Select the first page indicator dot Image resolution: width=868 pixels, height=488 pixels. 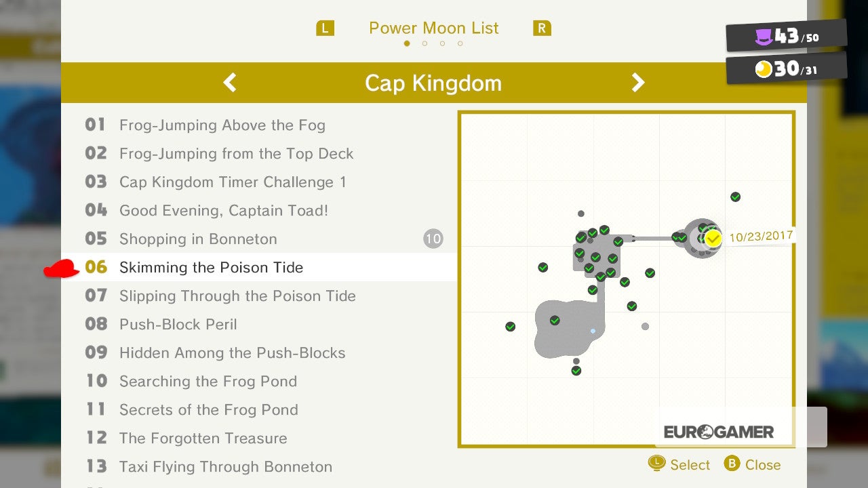(407, 43)
